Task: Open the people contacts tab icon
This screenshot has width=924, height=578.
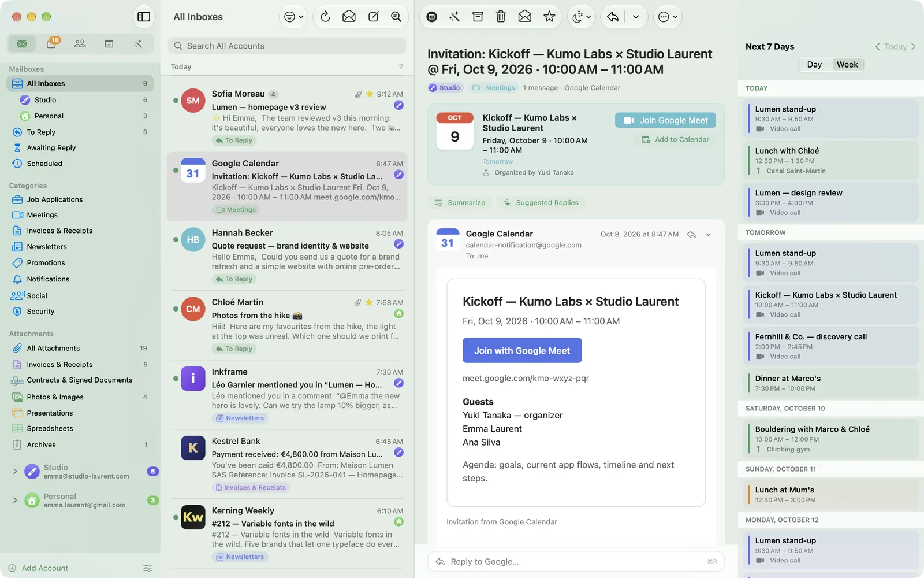Action: click(x=80, y=44)
